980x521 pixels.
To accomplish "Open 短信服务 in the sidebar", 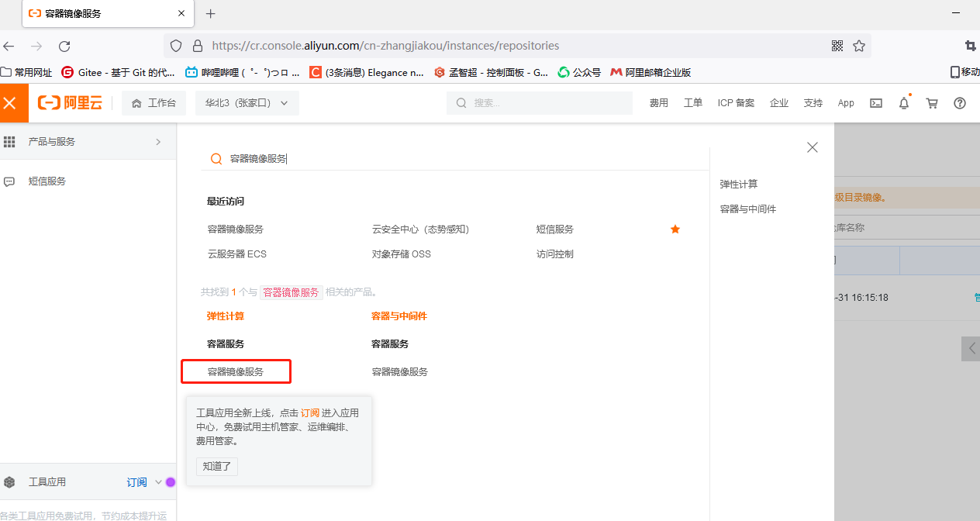I will pos(47,181).
